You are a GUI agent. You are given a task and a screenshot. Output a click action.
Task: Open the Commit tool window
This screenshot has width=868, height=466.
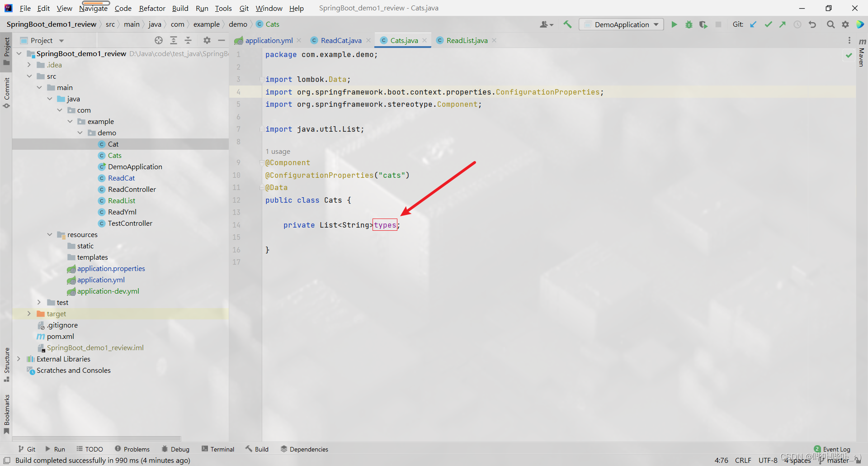click(6, 93)
